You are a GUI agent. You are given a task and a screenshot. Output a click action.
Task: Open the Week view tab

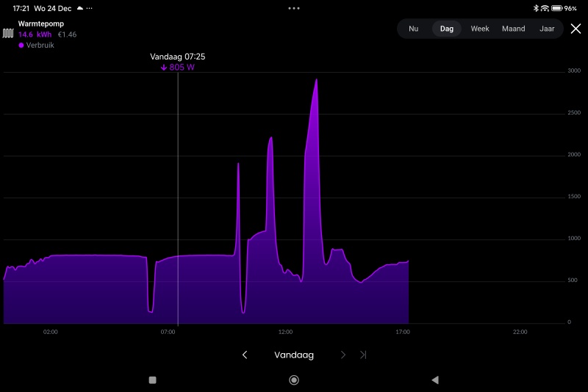(480, 29)
